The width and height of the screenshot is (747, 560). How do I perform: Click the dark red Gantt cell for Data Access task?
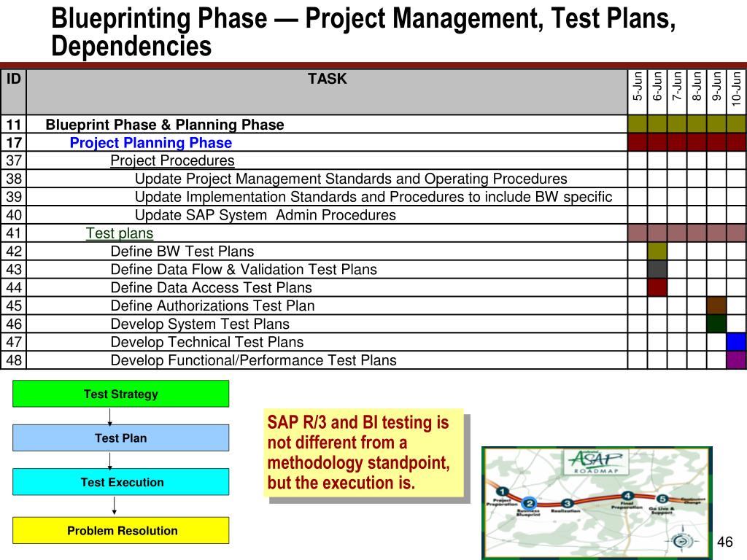[x=657, y=287]
